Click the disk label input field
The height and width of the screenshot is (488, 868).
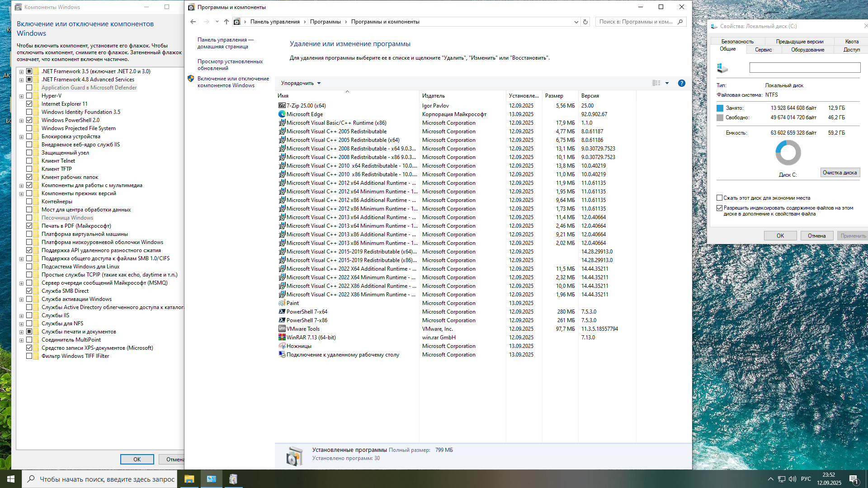tap(805, 68)
